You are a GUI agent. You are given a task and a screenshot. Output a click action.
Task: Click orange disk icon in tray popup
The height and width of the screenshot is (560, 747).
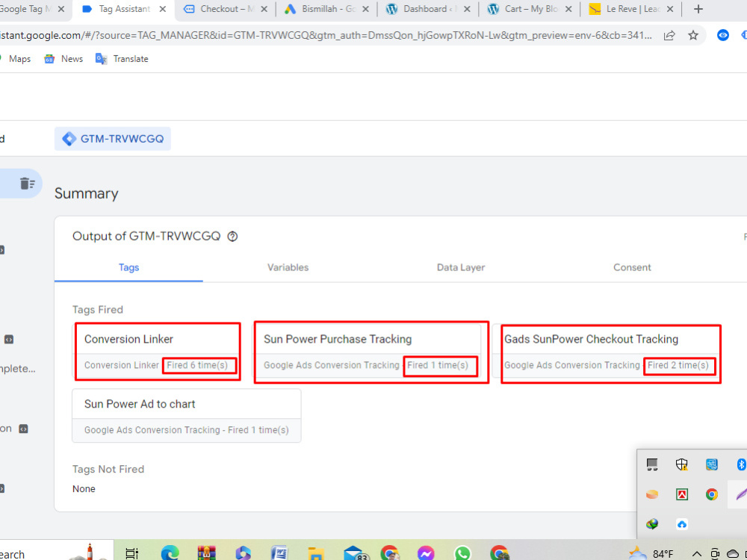coord(652,494)
